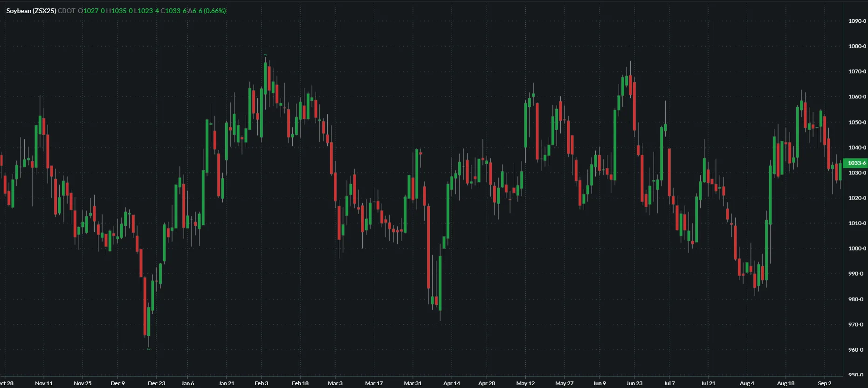Click the low marker below the December bottom
The width and height of the screenshot is (868, 388).
click(x=149, y=349)
